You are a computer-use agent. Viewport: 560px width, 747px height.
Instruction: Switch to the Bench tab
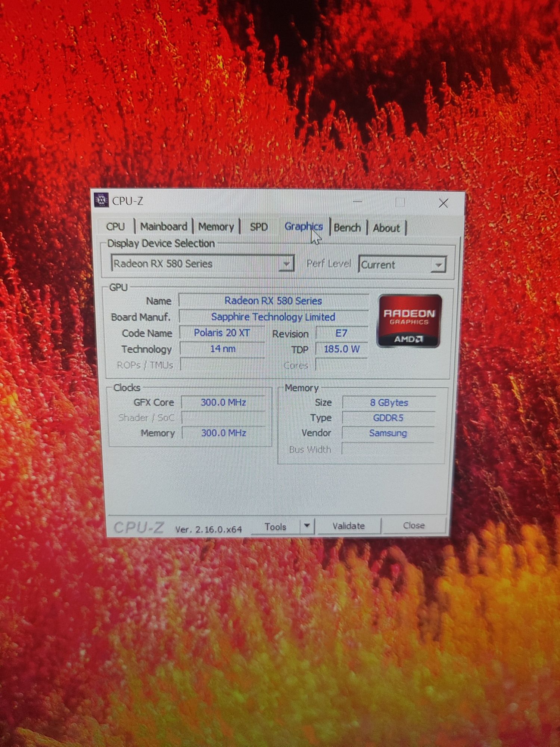tap(347, 227)
